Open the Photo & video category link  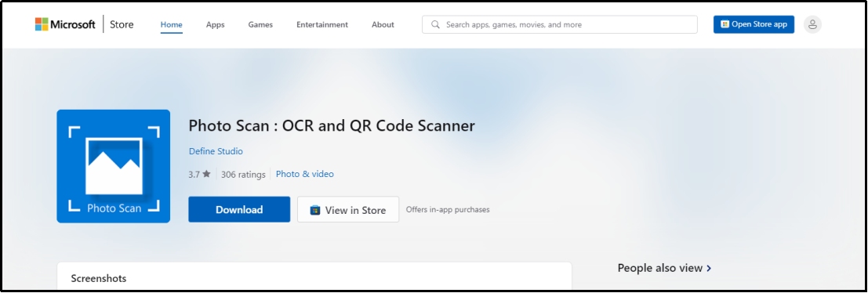click(x=305, y=174)
